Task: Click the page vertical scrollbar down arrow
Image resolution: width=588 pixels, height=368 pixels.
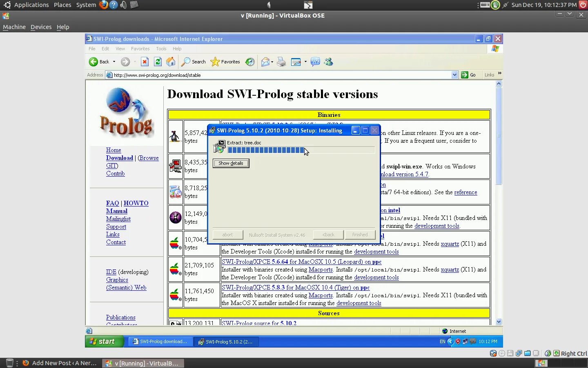Action: [x=499, y=322]
